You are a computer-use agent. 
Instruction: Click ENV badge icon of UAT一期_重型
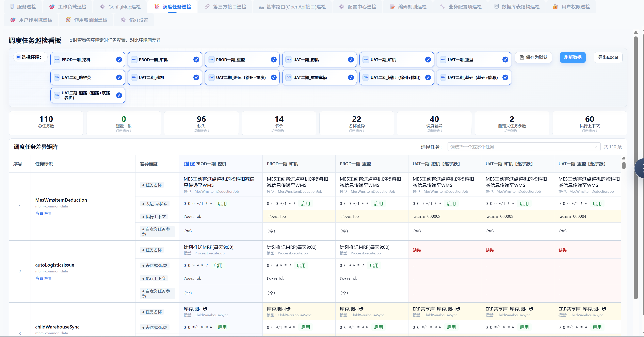[x=443, y=60]
